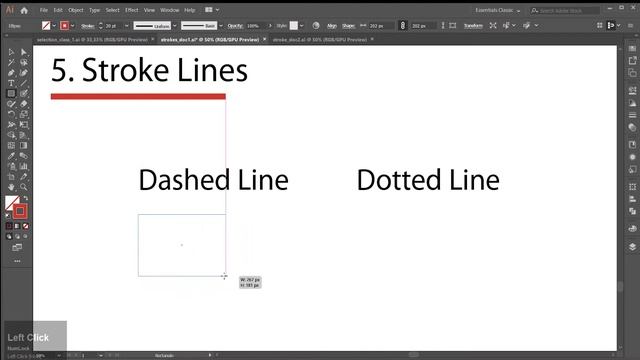Screen dimensions: 640x360
Task: Pick the Hand tool
Action: [x=11, y=187]
